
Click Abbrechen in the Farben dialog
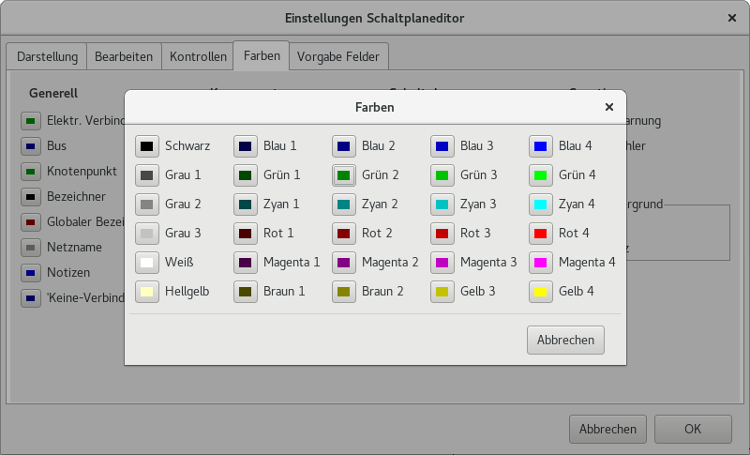click(x=565, y=340)
